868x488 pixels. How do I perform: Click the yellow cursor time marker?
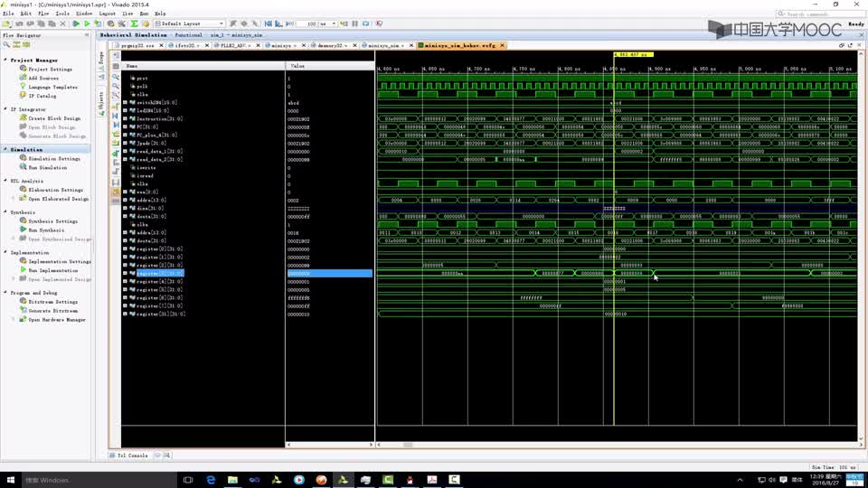click(633, 54)
